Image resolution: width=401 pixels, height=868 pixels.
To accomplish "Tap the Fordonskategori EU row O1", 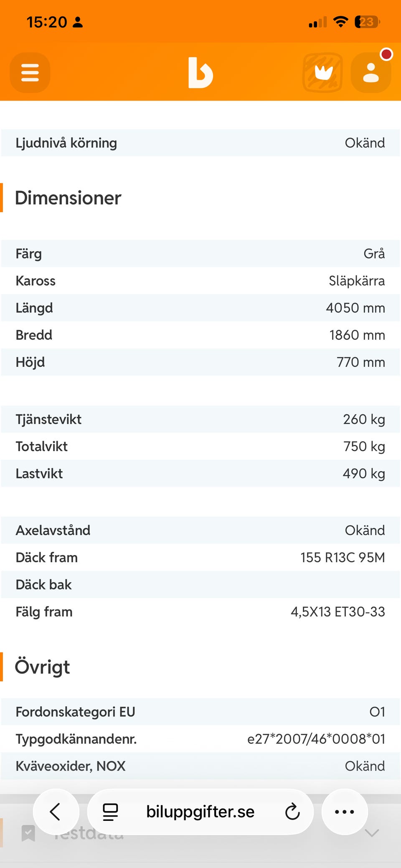I will 200,712.
